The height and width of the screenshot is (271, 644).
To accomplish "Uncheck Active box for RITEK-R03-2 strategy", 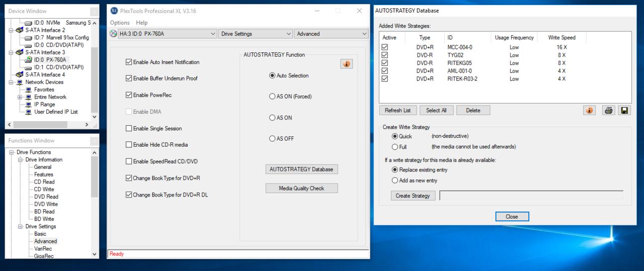I will coord(385,79).
